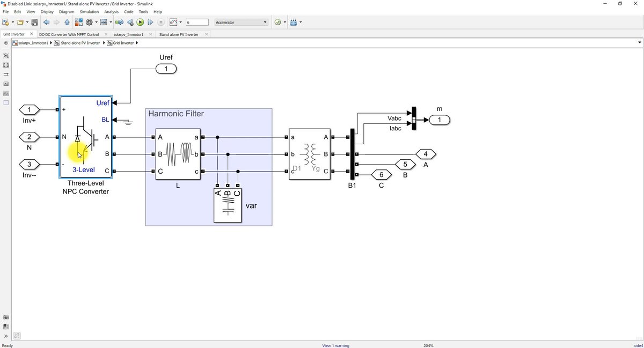644x348 pixels.
Task: Close the Grid Inverter tab
Action: pyautogui.click(x=31, y=34)
